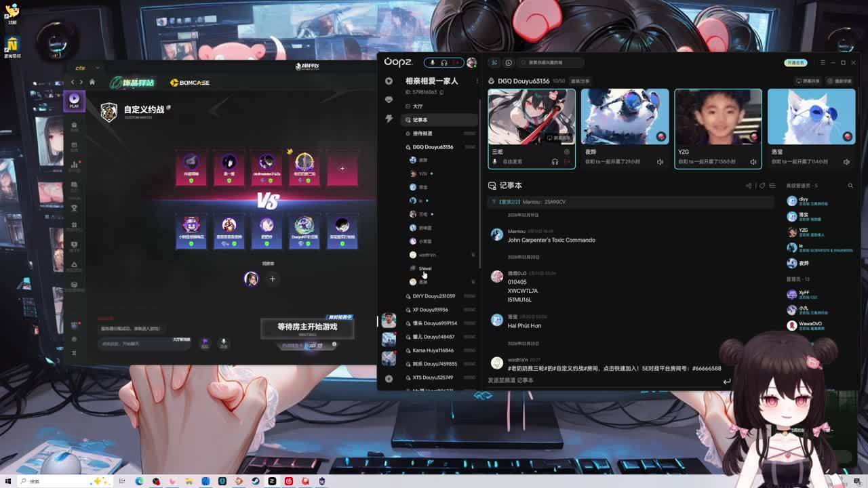Select the 大厅 channel
Viewport: 868px width, 488px height.
418,106
